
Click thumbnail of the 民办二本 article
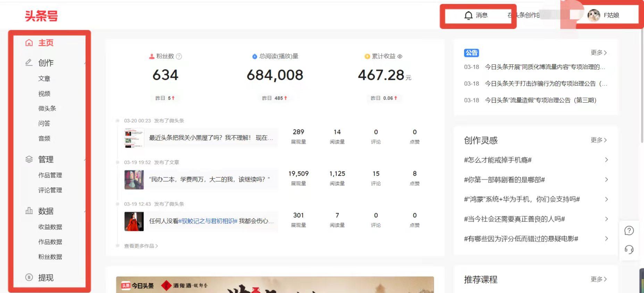pos(134,179)
